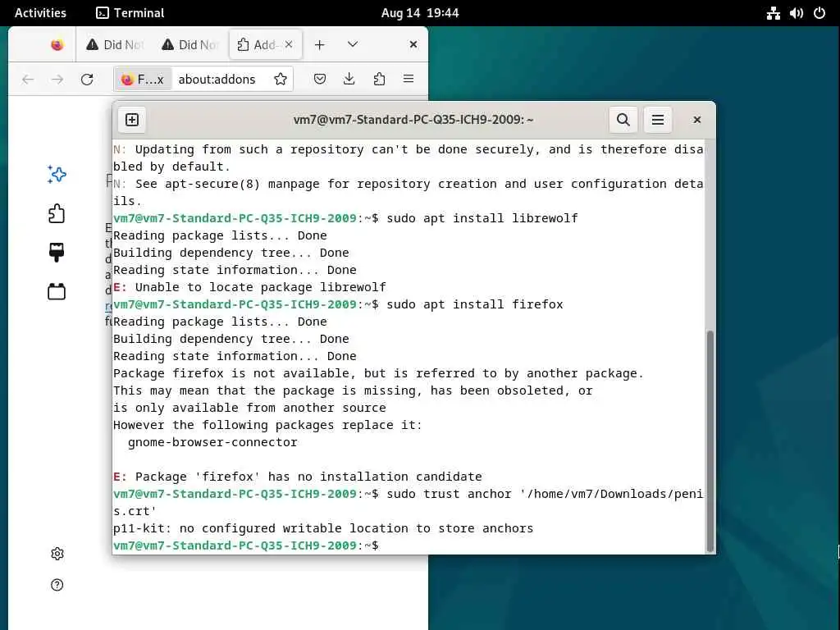Viewport: 840px width, 630px height.
Task: Reload the page in Firefox
Action: tap(87, 80)
